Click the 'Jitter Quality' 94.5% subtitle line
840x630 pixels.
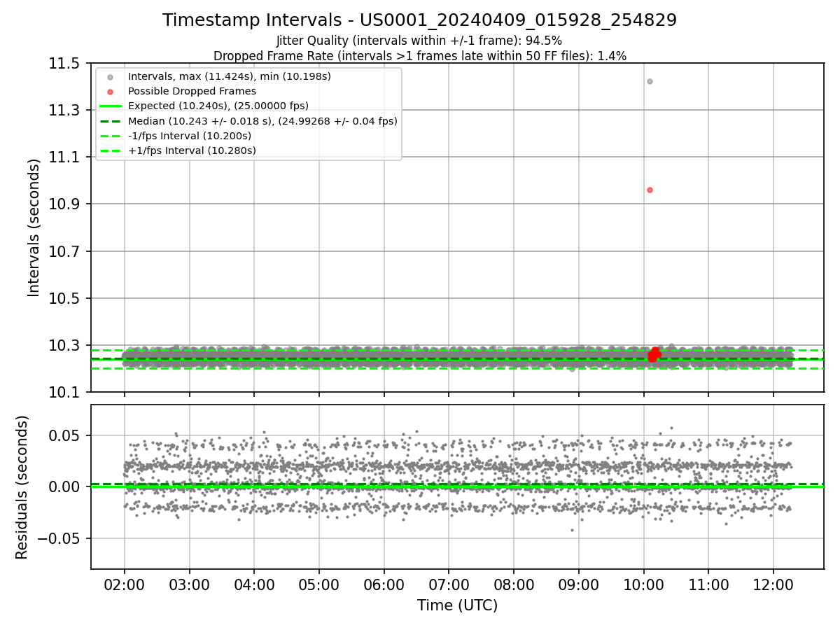point(419,41)
